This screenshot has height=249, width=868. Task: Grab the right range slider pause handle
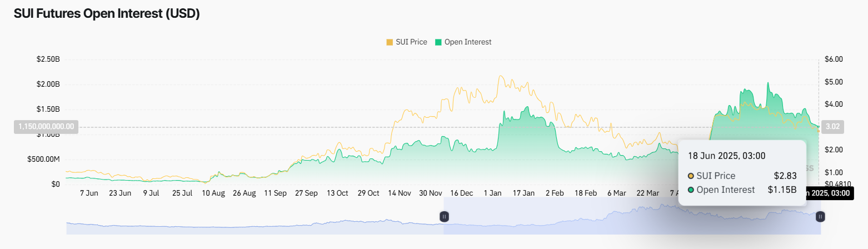click(820, 217)
